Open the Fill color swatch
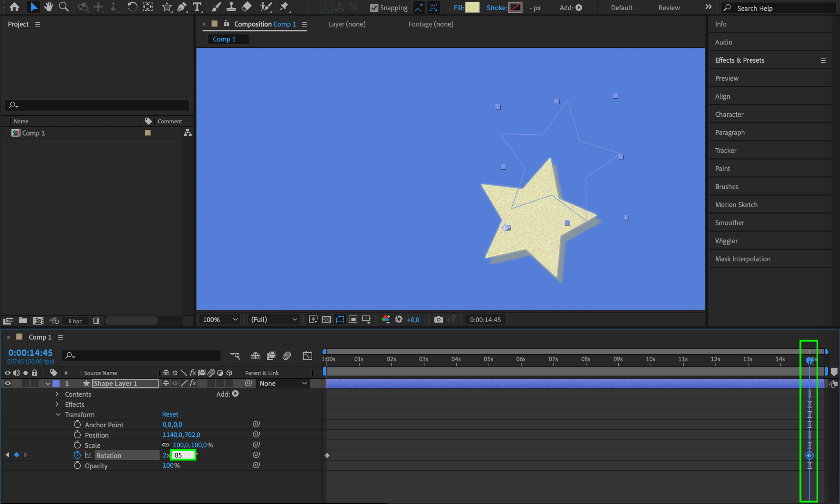840x504 pixels. point(472,7)
